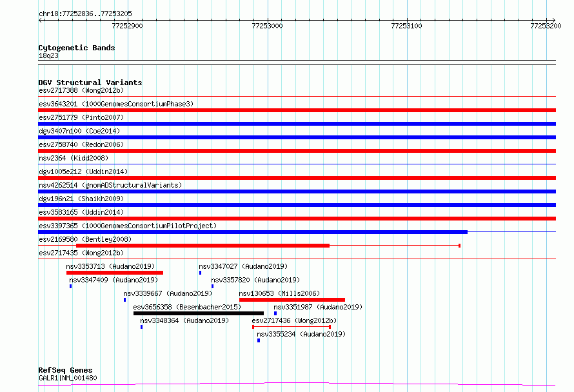This screenshot has height=392, width=574.
Task: Click nsv3351987 (Audano2019) label
Action: 318,307
